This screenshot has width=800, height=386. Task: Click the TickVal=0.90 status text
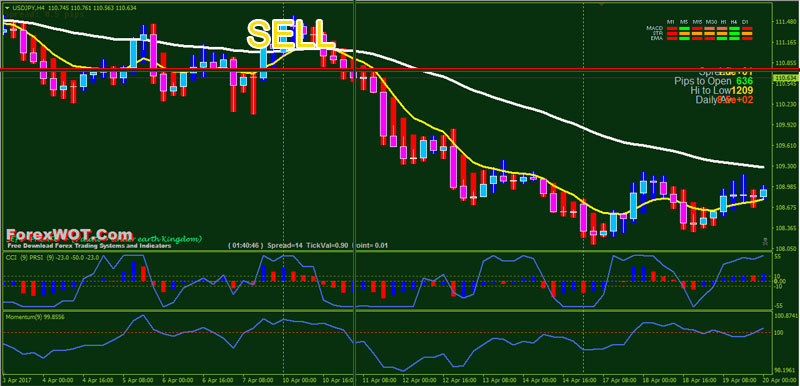(327, 245)
